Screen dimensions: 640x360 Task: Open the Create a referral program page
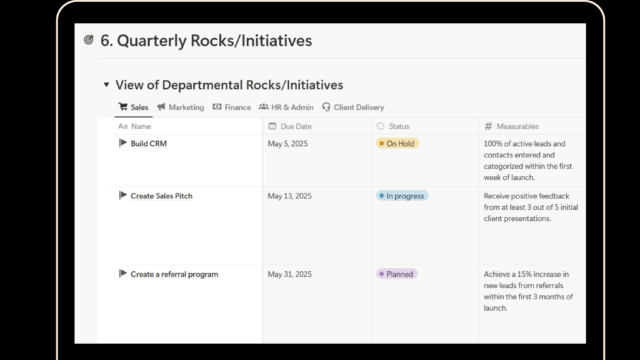click(x=174, y=274)
